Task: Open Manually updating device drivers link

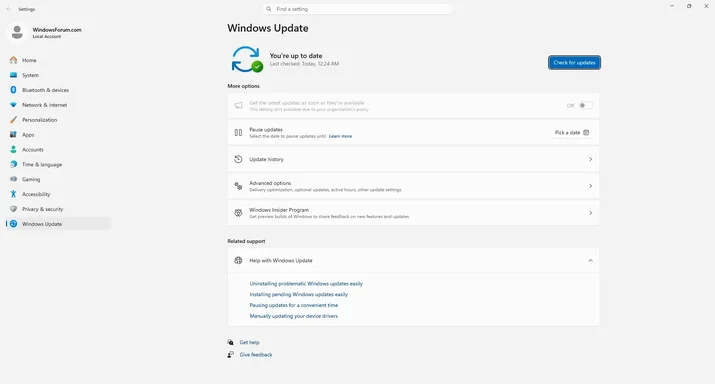Action: tap(294, 316)
